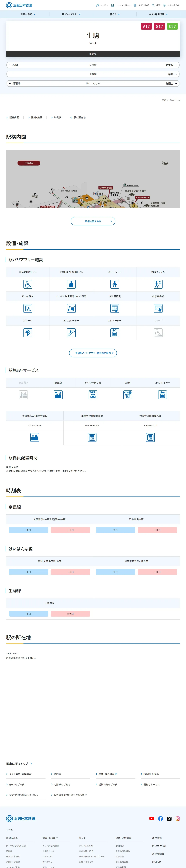Open 土休日 timetable for 近鉄奈良方面
The width and height of the screenshot is (186, 868).
pos(157,530)
